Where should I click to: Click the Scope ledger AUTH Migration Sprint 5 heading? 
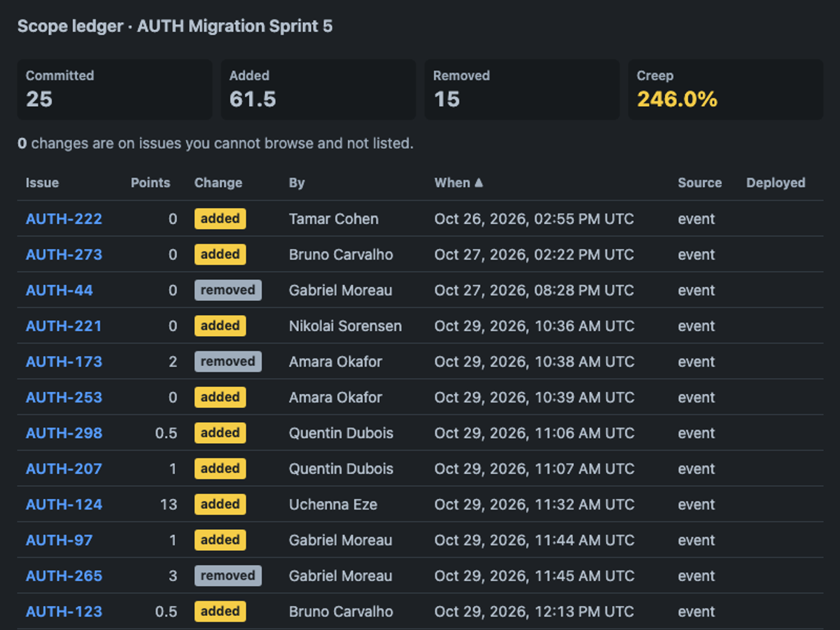point(175,27)
